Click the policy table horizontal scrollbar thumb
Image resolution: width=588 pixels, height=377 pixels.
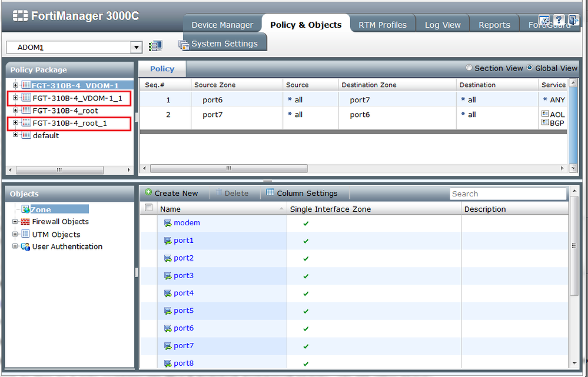229,169
